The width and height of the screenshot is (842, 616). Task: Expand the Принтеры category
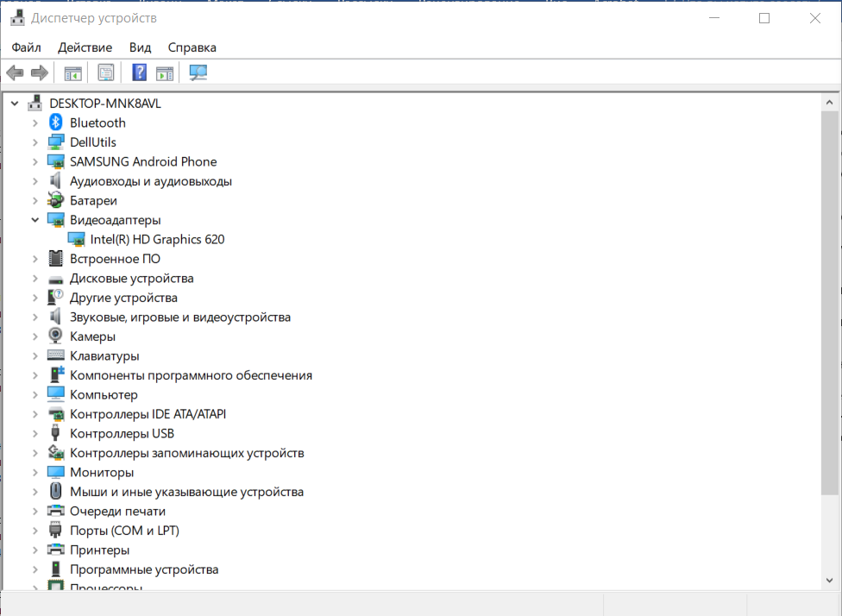click(x=35, y=550)
